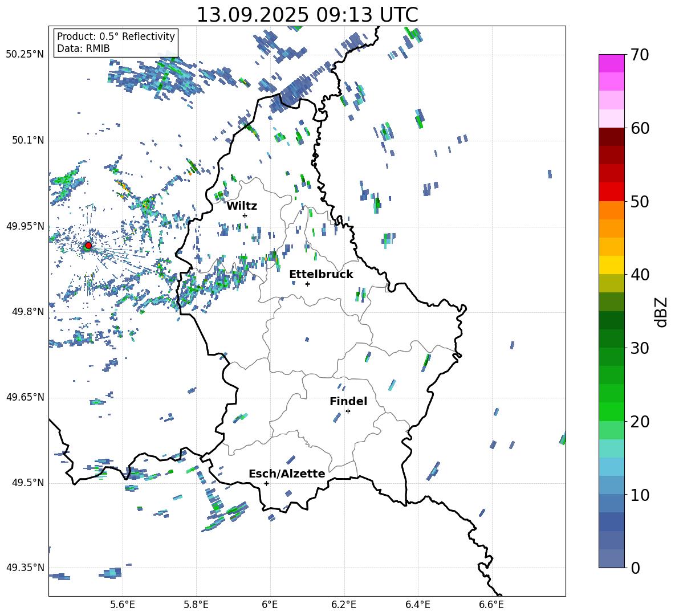Click the colorbar 20 tick label
Screen dimensions: 675x616
(x=640, y=422)
